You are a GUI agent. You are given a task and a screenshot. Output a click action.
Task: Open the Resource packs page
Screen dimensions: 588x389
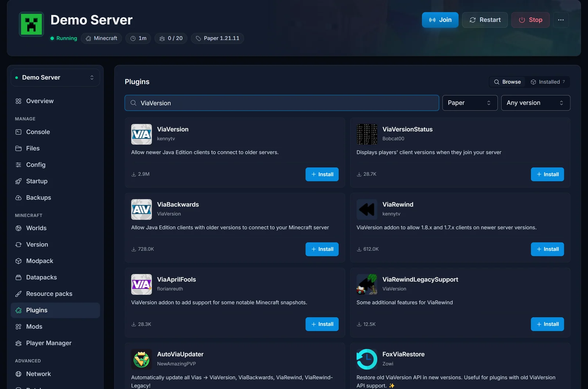pyautogui.click(x=55, y=294)
